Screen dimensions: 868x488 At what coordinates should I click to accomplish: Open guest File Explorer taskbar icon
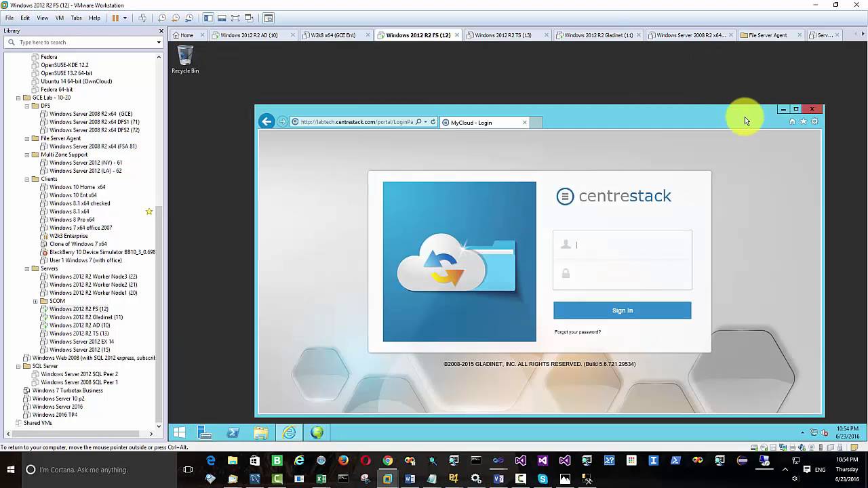260,432
